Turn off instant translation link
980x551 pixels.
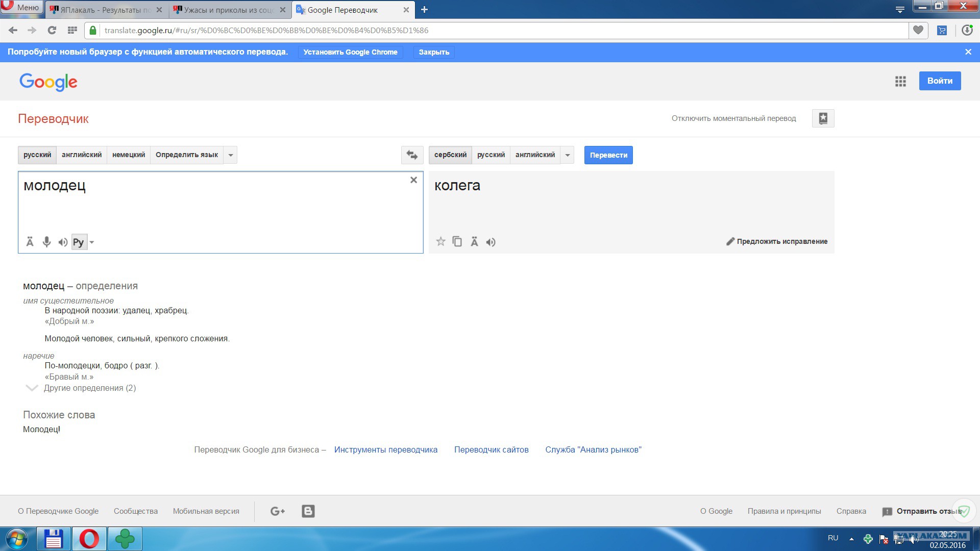(x=733, y=118)
